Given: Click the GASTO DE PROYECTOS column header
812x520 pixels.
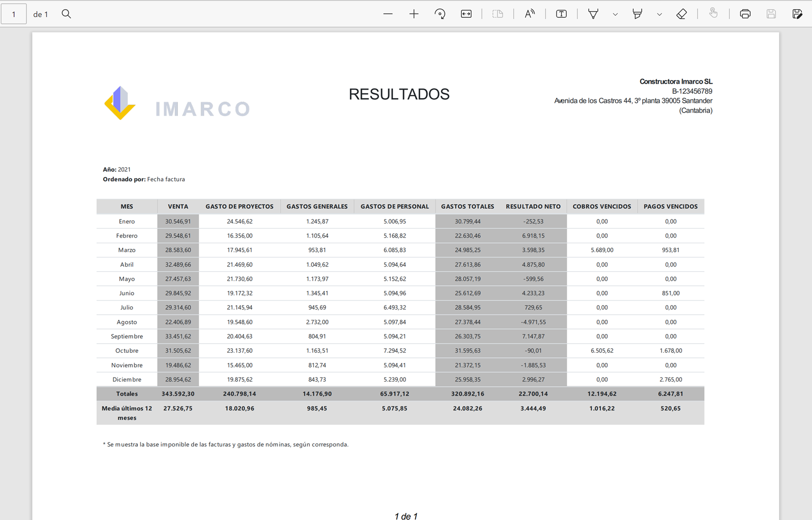Looking at the screenshot, I should pyautogui.click(x=239, y=206).
